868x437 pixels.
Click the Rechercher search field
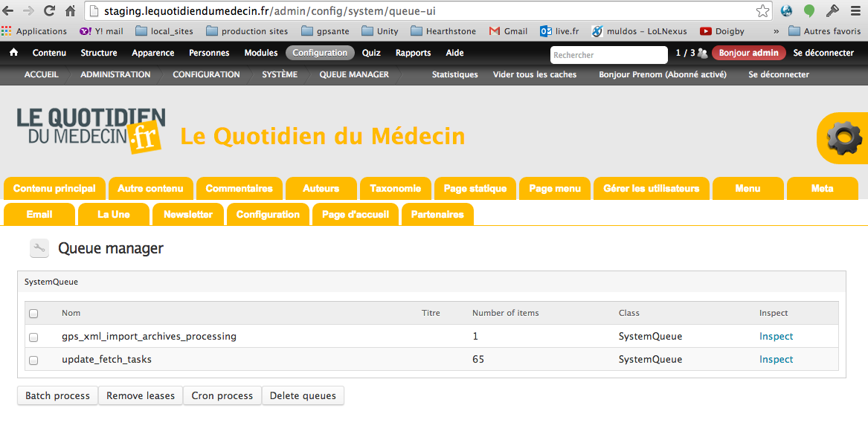(x=608, y=55)
